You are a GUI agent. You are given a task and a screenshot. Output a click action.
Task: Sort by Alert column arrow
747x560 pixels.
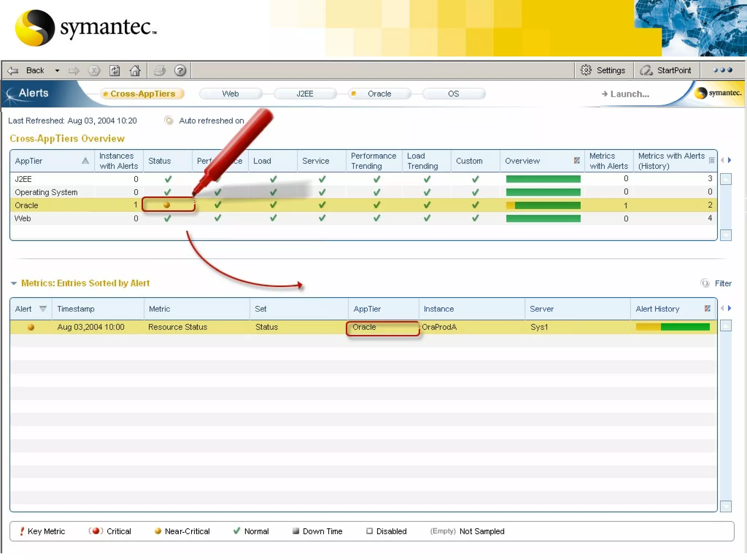pos(43,309)
